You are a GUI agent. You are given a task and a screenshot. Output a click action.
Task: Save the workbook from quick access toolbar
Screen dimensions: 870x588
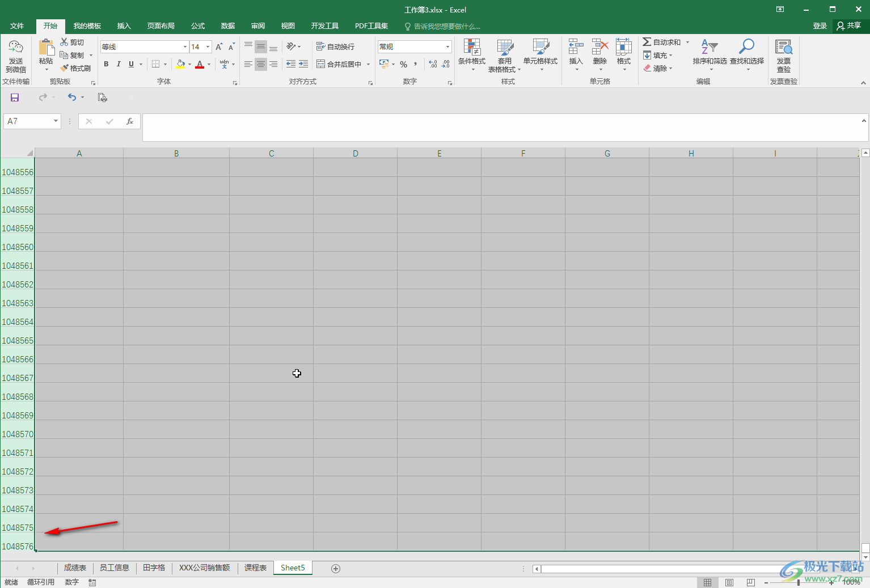coord(15,98)
